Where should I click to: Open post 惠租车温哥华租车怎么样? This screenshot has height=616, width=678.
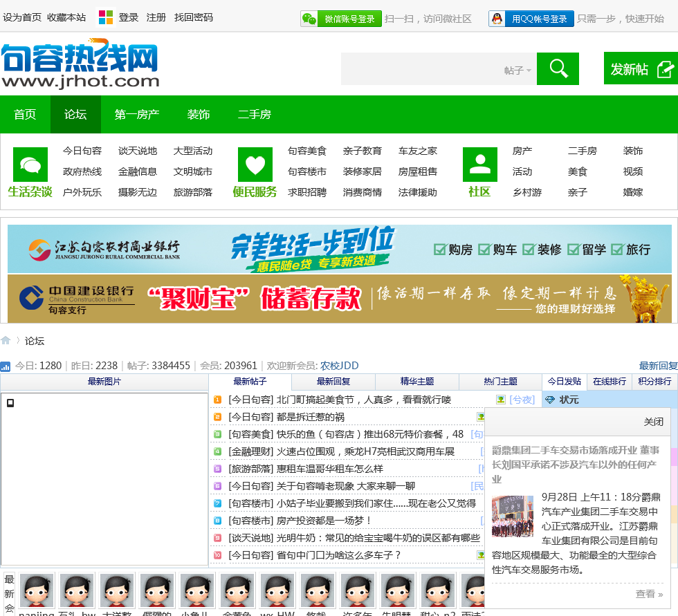click(x=330, y=469)
